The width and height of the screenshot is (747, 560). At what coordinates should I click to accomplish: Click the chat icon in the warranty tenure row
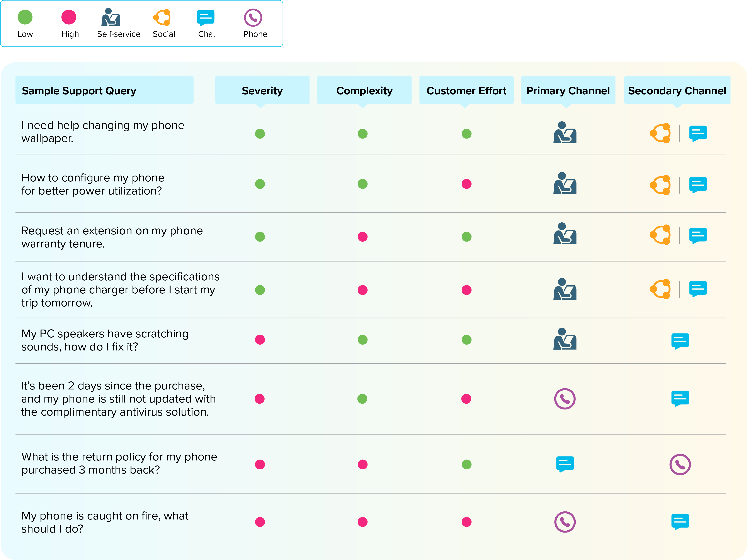coord(698,236)
